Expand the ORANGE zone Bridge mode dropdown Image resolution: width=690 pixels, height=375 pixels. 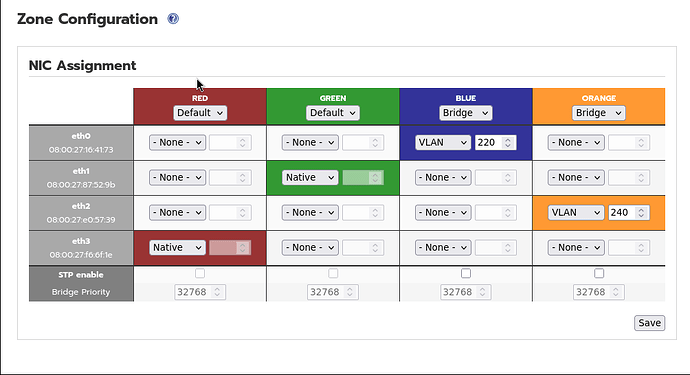point(598,113)
